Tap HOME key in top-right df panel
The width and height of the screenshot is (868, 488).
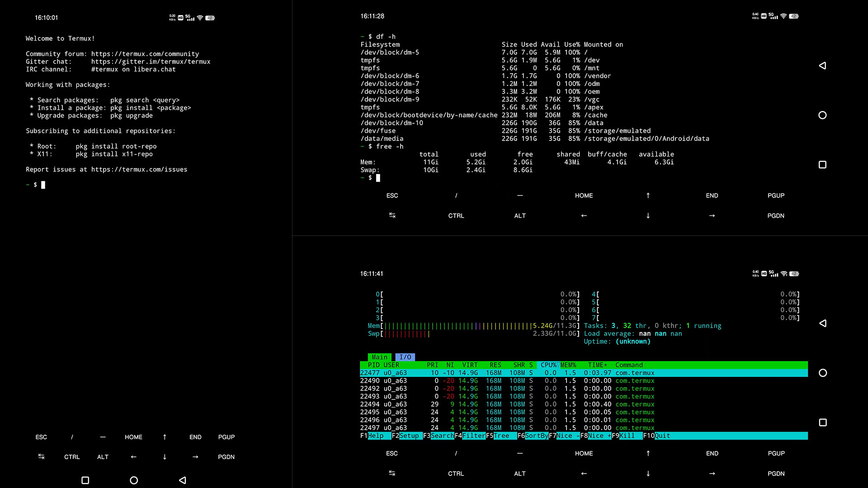584,196
